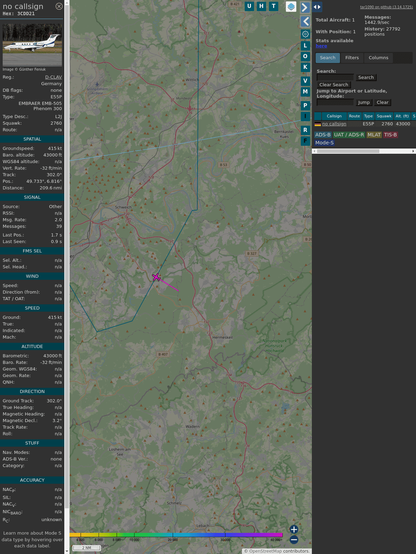
Task: Toggle the R button on map
Action: tap(305, 130)
